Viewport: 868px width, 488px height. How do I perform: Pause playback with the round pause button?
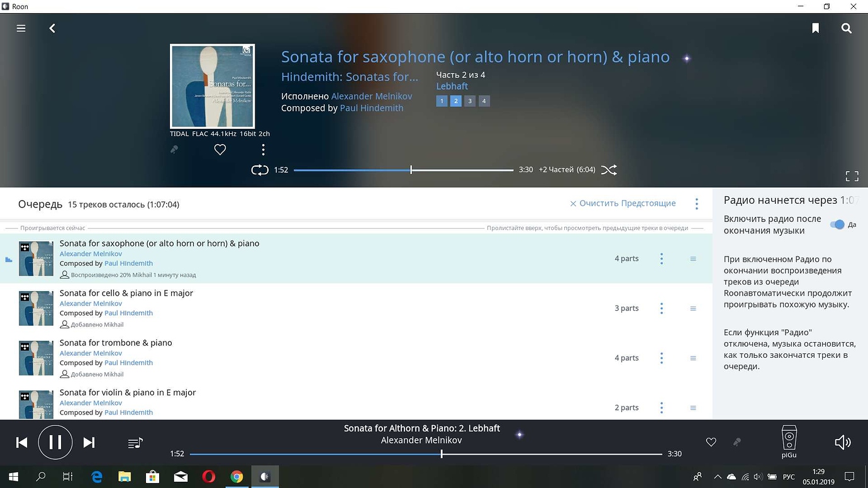[x=55, y=442]
